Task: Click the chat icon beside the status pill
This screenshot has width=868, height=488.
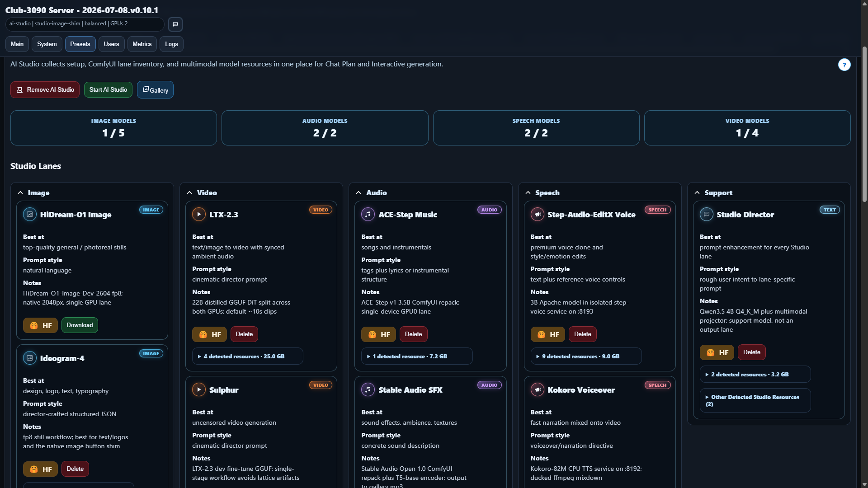Action: pyautogui.click(x=175, y=24)
